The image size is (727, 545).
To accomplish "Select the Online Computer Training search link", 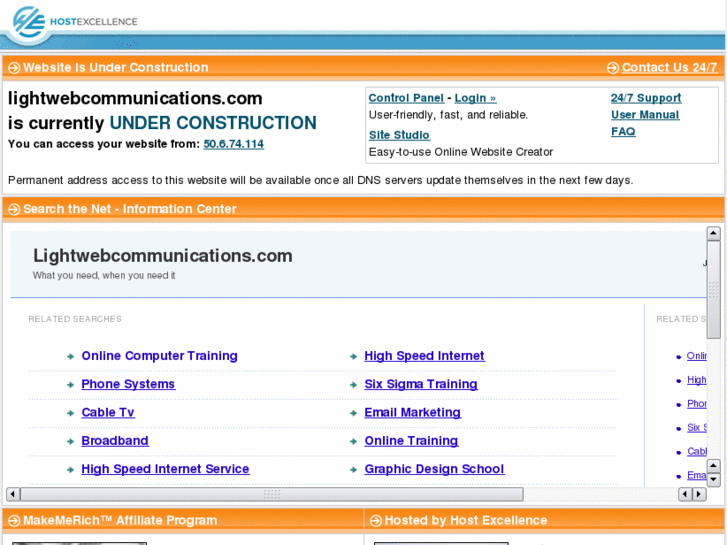I will coord(159,356).
